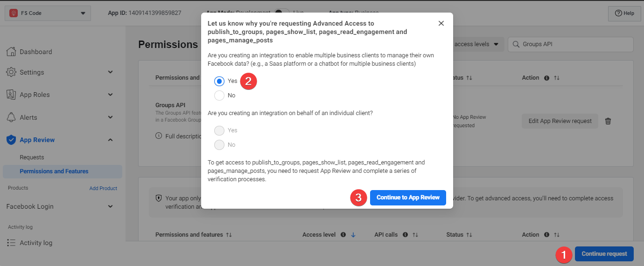Click the Add Product link
This screenshot has width=644, height=266.
point(103,188)
